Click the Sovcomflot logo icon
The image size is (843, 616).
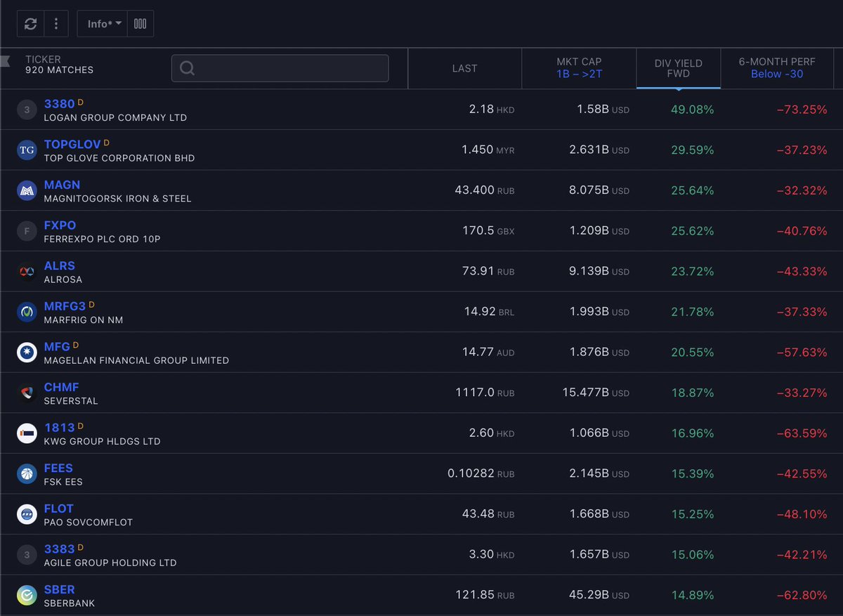27,515
